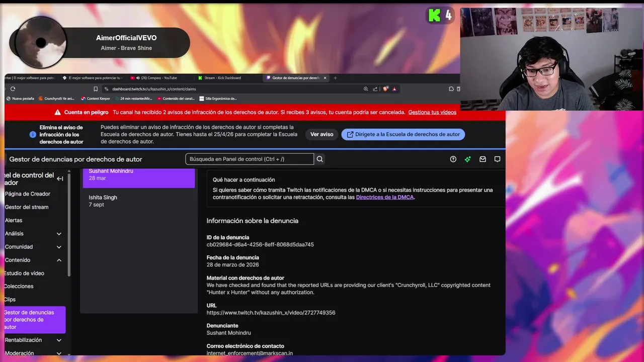Image resolution: width=644 pixels, height=362 pixels.
Task: Click the address bar URL field
Action: click(x=231, y=89)
